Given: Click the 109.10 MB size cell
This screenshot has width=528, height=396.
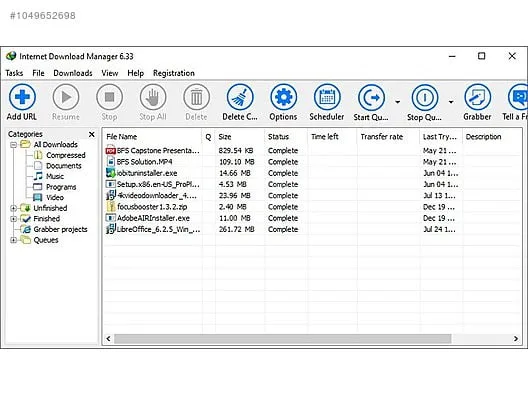Looking at the screenshot, I should click(237, 162).
